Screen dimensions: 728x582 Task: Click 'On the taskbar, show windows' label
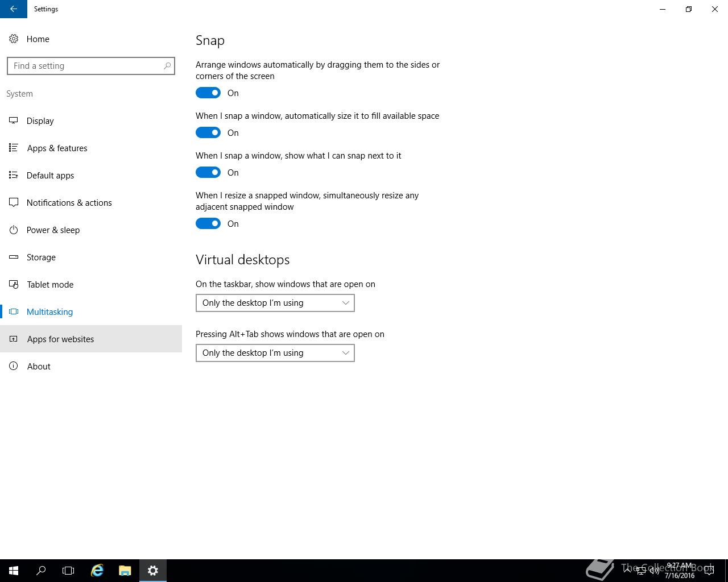(286, 284)
